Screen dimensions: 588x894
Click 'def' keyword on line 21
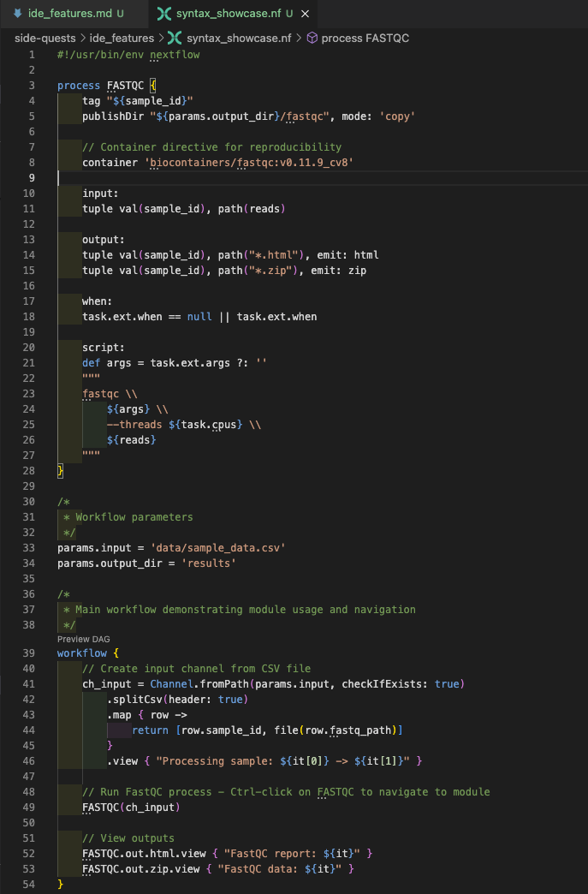tap(92, 362)
